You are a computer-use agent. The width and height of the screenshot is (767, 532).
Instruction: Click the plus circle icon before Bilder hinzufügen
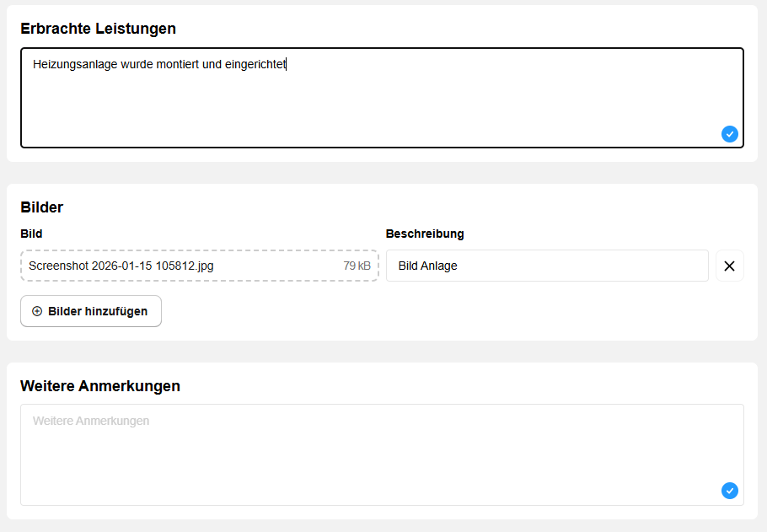click(x=37, y=311)
